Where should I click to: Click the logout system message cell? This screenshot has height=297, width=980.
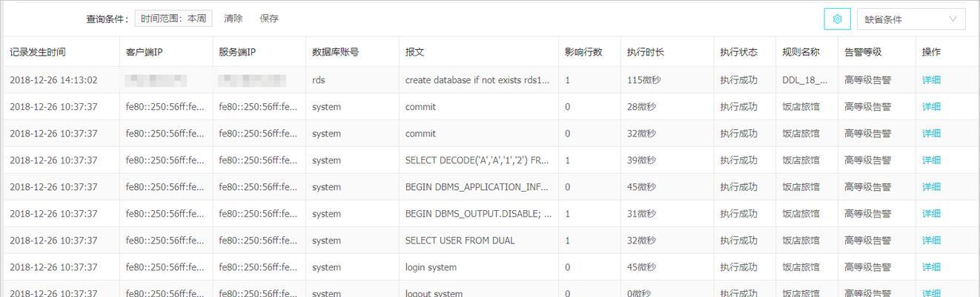(x=434, y=293)
